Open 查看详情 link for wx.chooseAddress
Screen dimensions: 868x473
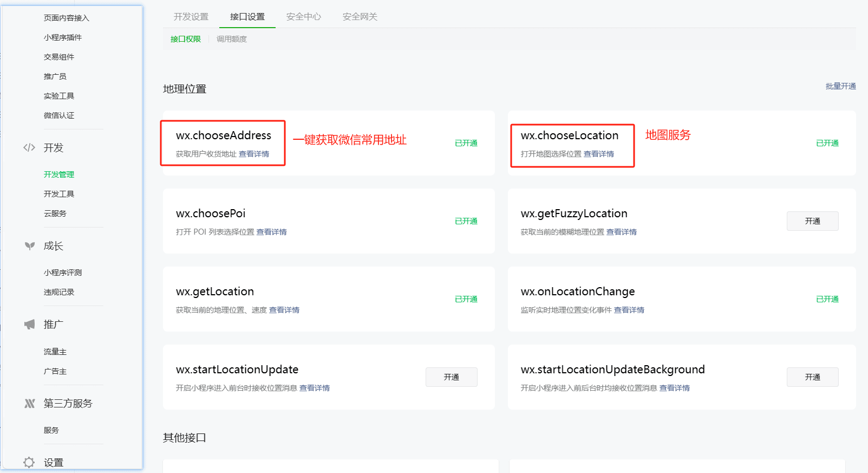254,154
